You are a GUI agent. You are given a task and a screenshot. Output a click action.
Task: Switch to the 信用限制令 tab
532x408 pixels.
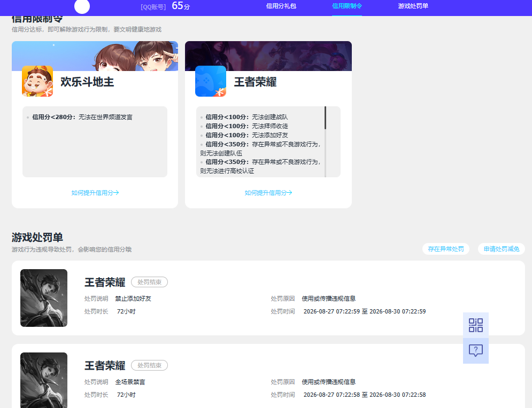347,6
